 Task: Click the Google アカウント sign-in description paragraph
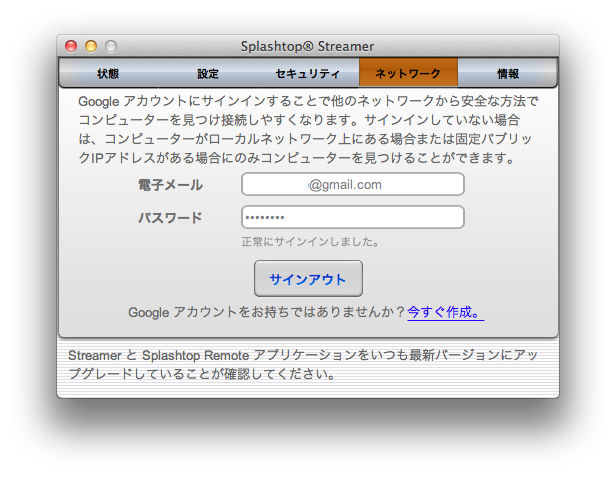pyautogui.click(x=308, y=130)
